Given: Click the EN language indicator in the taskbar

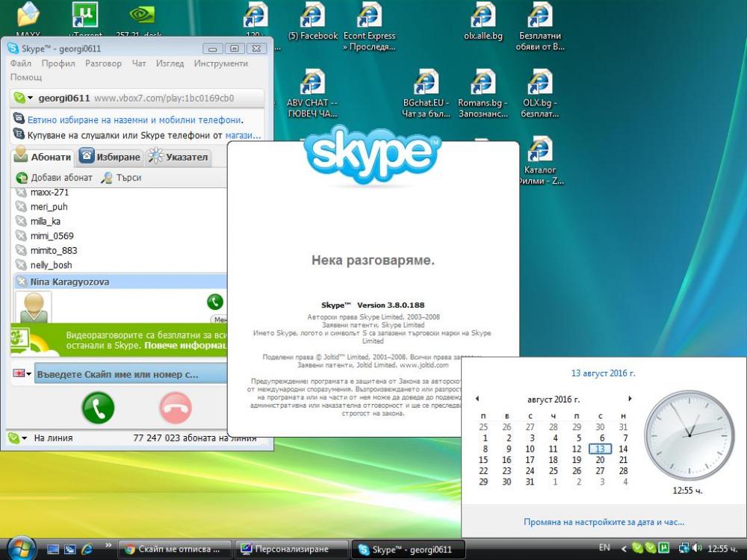Looking at the screenshot, I should coord(604,547).
